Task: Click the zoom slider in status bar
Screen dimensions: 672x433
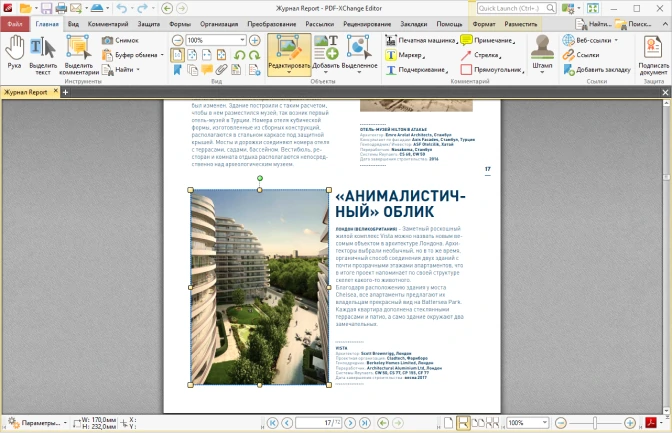Action: click(595, 423)
